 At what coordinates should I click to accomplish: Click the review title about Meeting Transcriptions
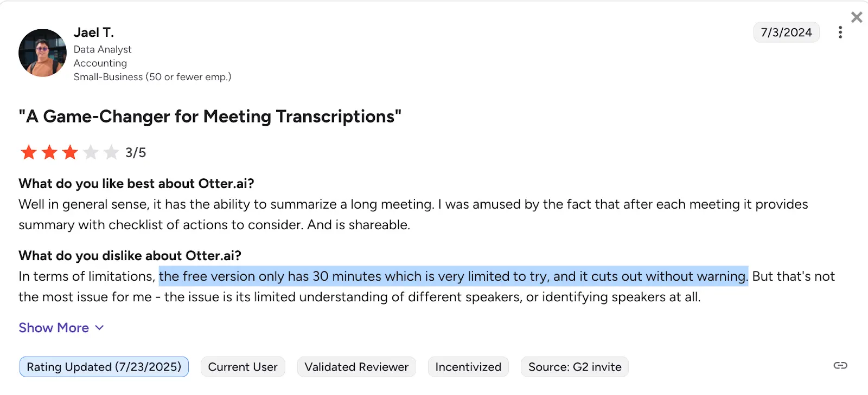[210, 116]
